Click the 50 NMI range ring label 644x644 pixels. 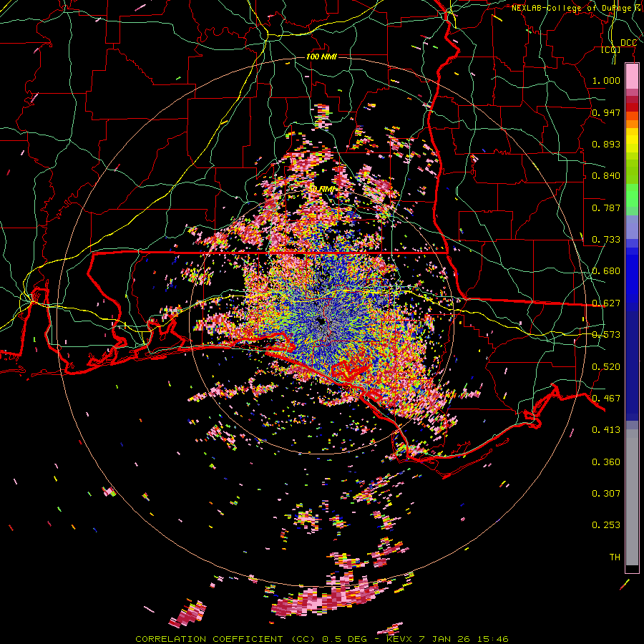(322, 189)
